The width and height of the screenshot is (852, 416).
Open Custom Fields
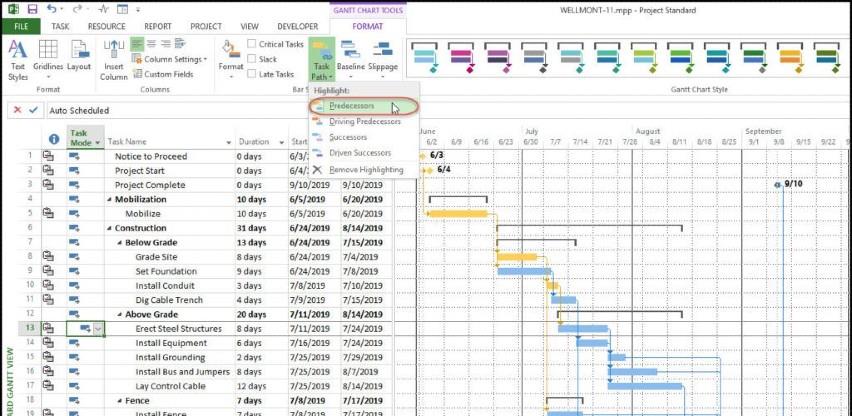tap(165, 74)
